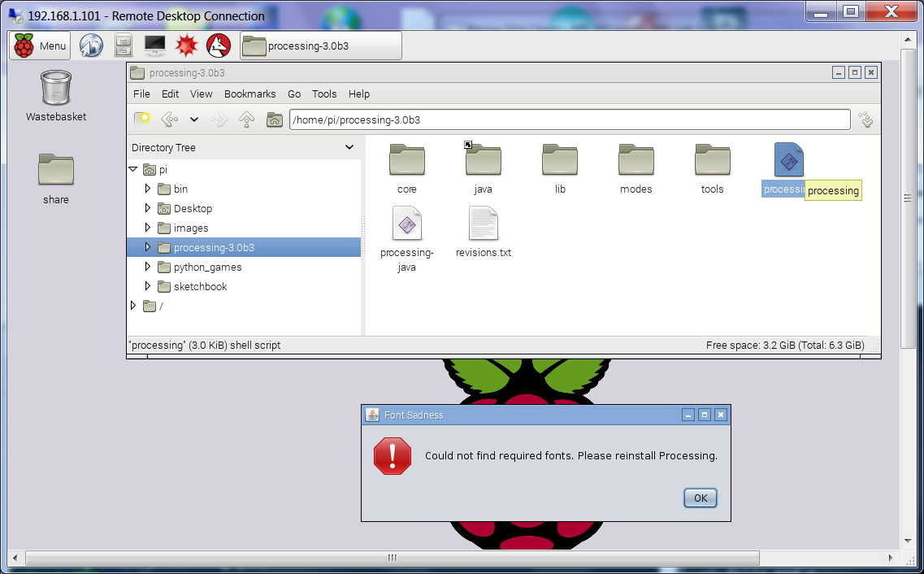Open Mathematica red spiky icon
924x574 pixels.
[187, 46]
